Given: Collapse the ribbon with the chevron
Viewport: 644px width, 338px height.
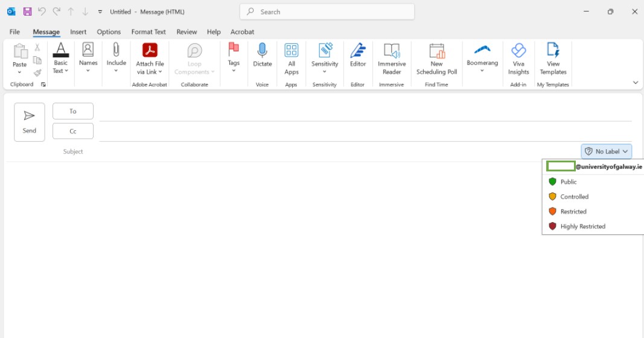Looking at the screenshot, I should [636, 83].
